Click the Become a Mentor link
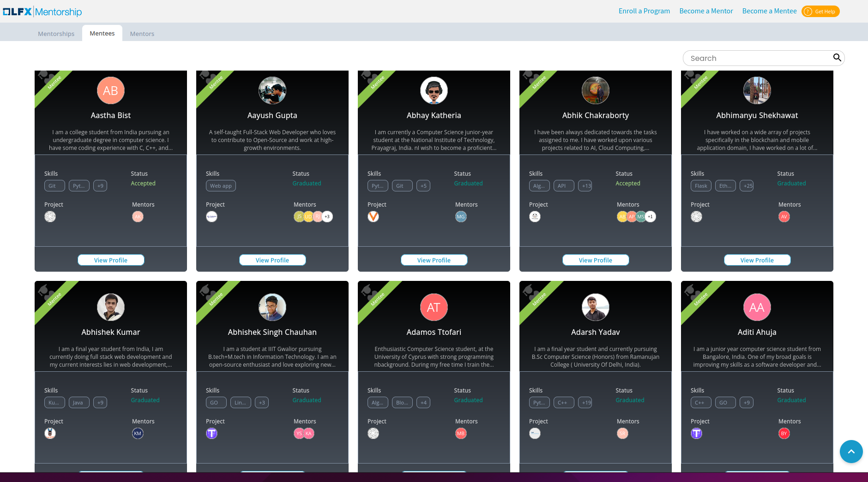The height and width of the screenshot is (482, 868). point(706,11)
